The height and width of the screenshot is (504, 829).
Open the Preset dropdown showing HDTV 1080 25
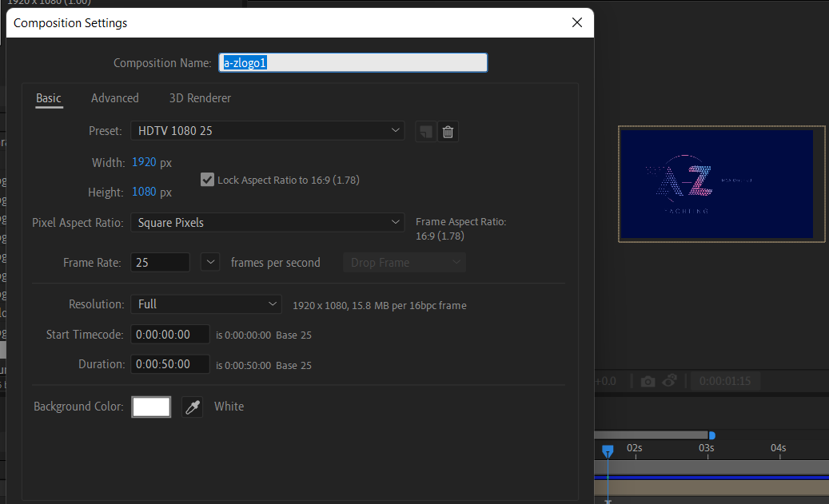pyautogui.click(x=267, y=130)
